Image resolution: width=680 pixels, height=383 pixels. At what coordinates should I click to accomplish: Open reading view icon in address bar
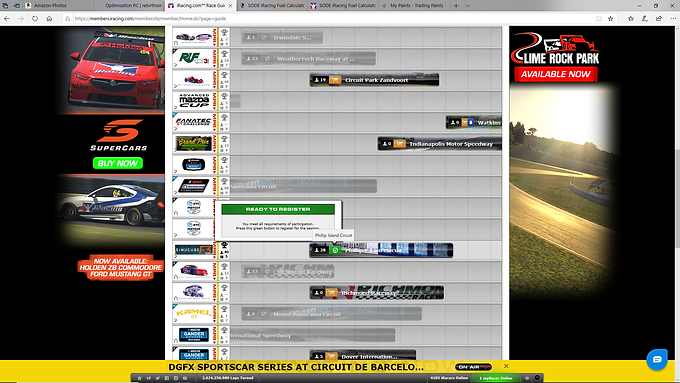599,19
